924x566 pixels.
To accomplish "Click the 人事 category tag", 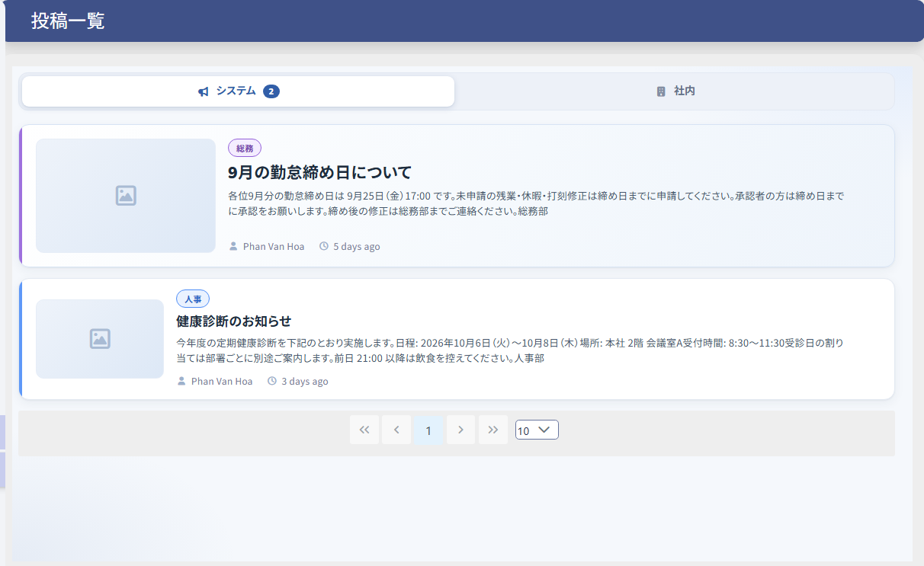I will pos(193,299).
